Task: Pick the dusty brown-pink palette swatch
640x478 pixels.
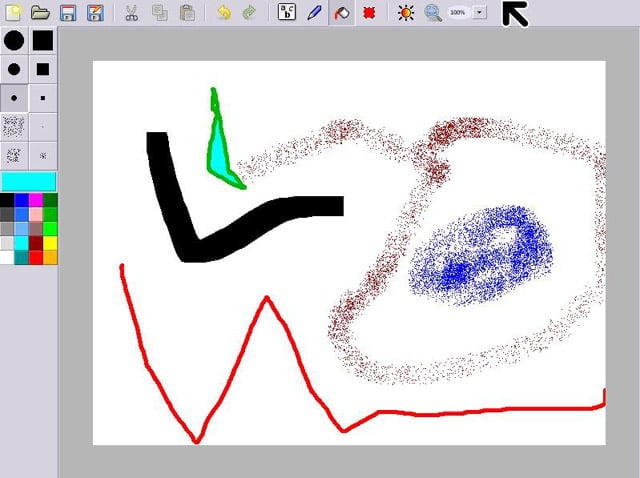Action: pyautogui.click(x=36, y=229)
